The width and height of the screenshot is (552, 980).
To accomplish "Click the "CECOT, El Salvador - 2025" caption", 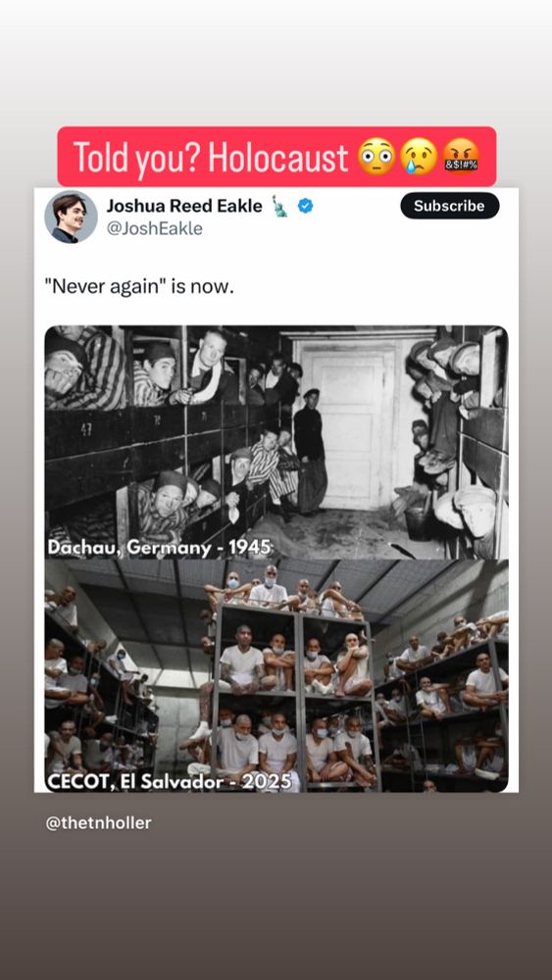I will pos(170,781).
